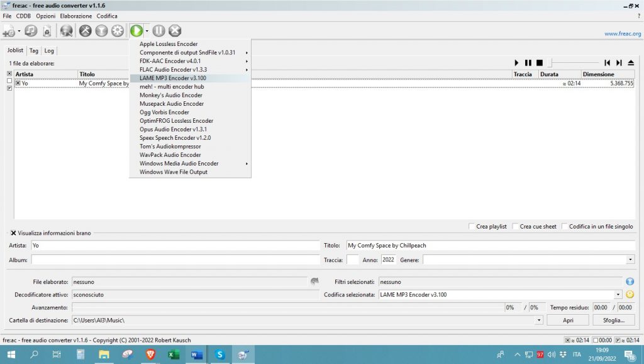Screen dimensions: 644x364
Task: Open the Genere dropdown list
Action: pos(630,259)
